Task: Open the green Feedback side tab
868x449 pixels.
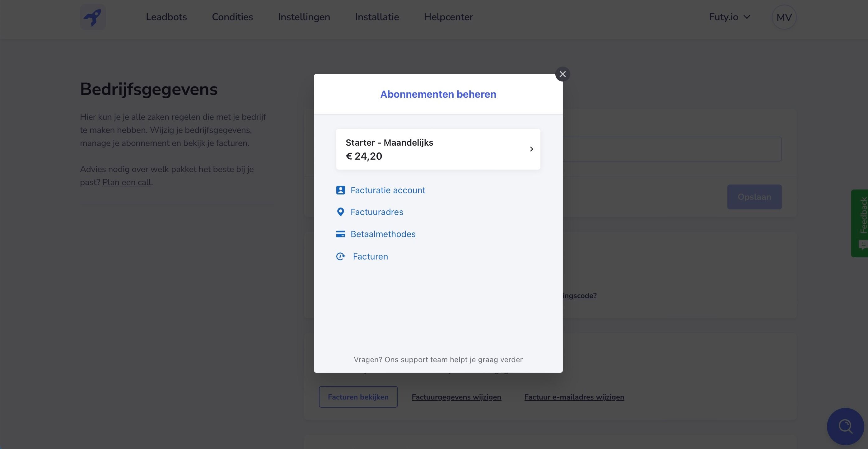Action: pos(860,223)
